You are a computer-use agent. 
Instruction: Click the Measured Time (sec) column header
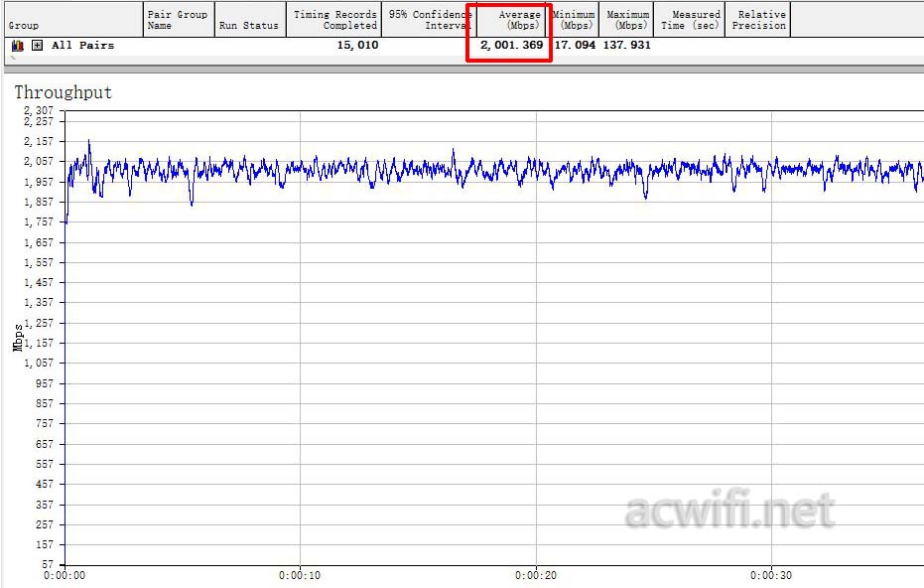[x=690, y=20]
